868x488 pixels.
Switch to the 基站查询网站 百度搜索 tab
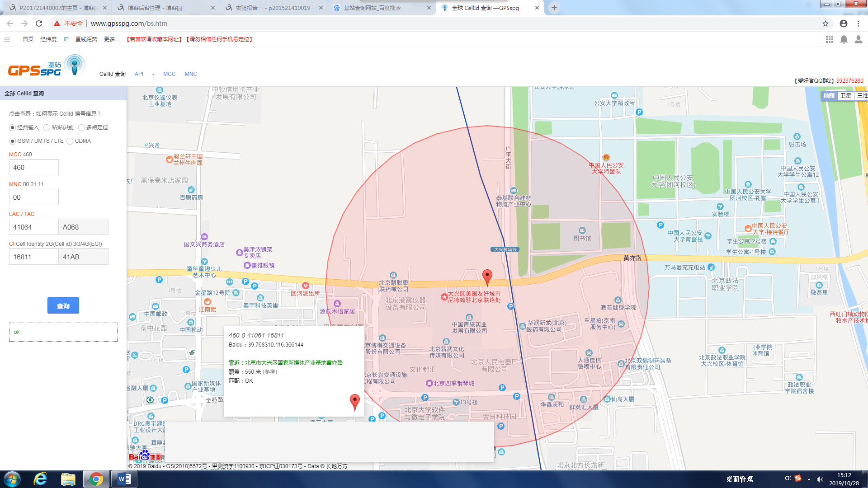[x=372, y=8]
